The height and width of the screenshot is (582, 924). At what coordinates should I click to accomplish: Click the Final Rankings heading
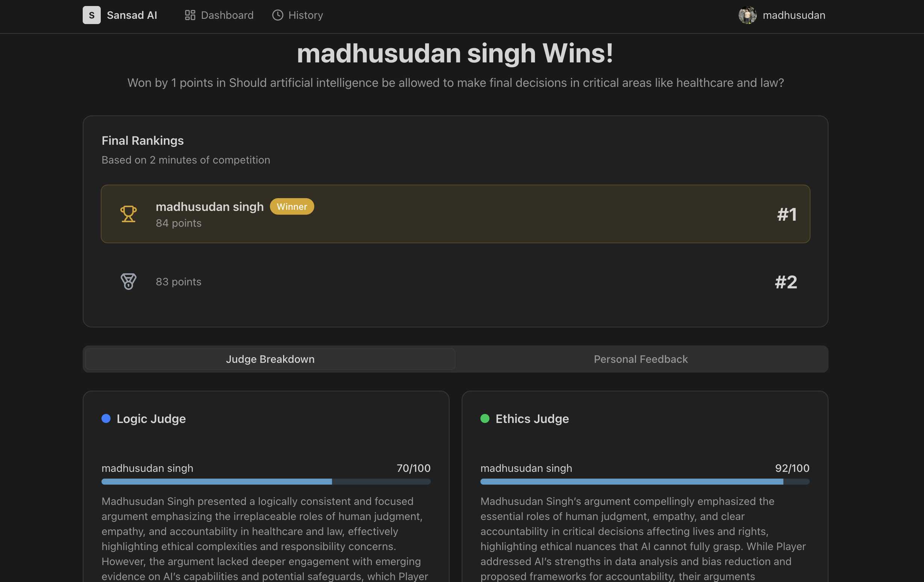pos(142,140)
